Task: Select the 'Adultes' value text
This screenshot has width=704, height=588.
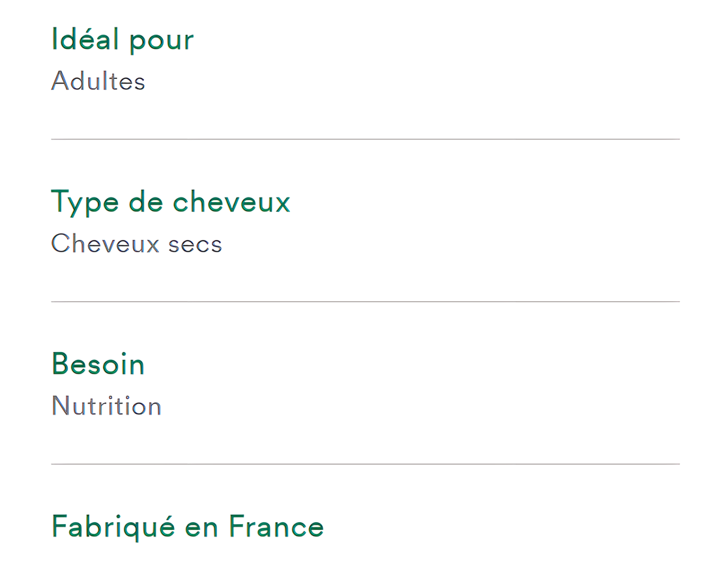Action: [x=98, y=81]
